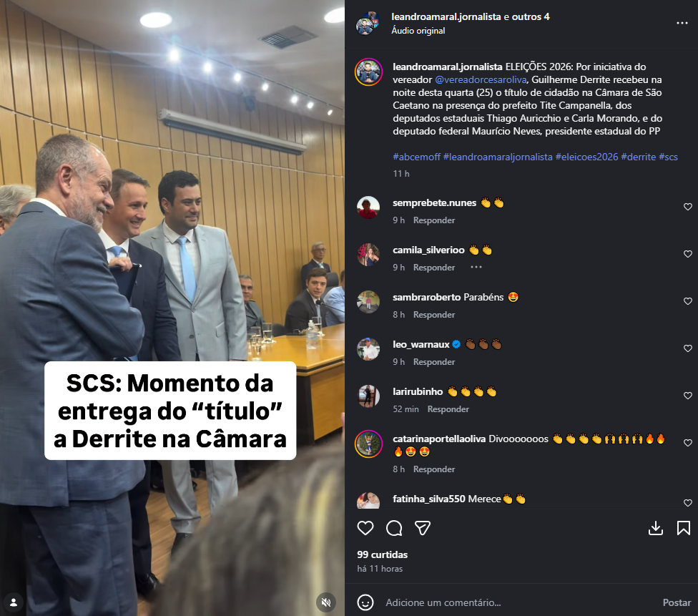Open the post options three-dot menu
The height and width of the screenshot is (616, 698).
[682, 23]
